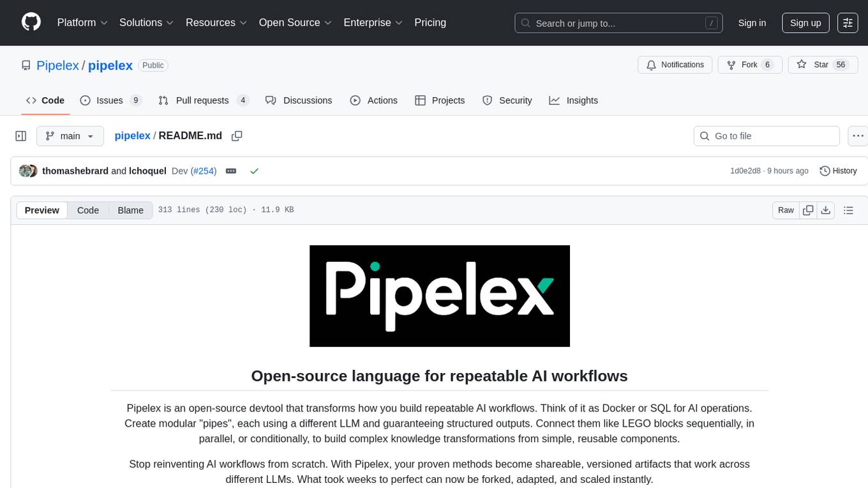The width and height of the screenshot is (868, 488).
Task: Switch to the Security tab
Action: click(x=507, y=100)
